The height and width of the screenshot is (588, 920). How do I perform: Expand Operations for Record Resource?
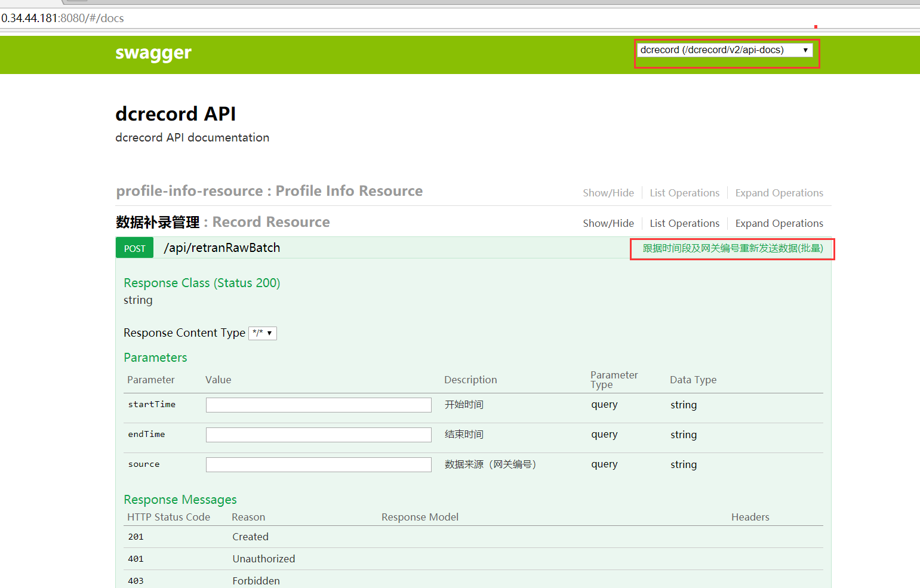(779, 223)
